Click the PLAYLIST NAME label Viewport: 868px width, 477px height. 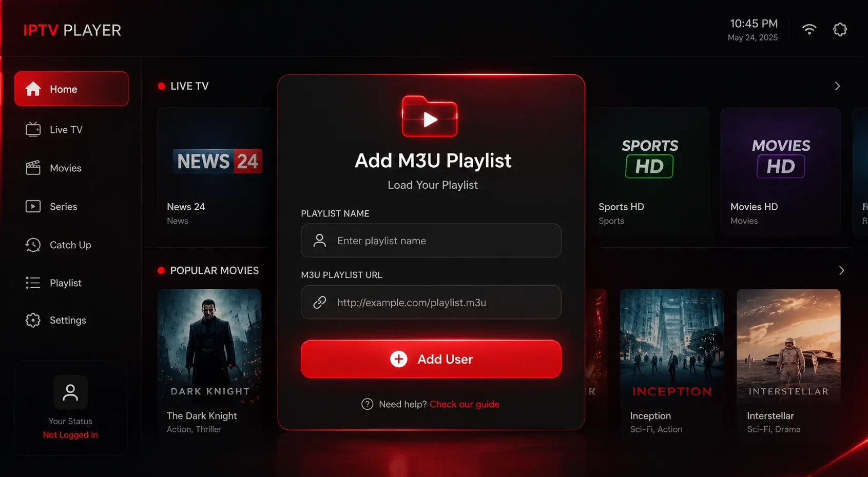coord(335,213)
